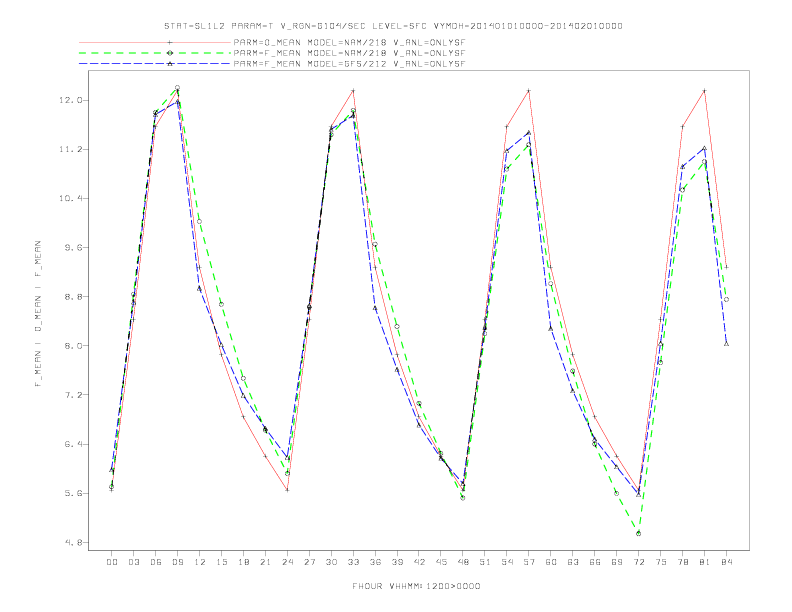Click the green circle data point at hour 84
This screenshot has height=612, width=792.
(726, 299)
